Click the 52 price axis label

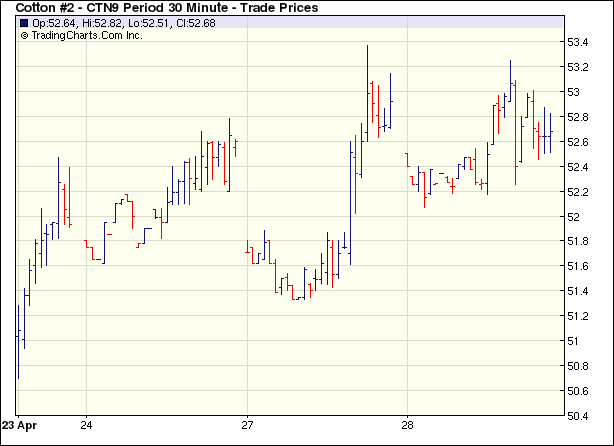pos(571,217)
